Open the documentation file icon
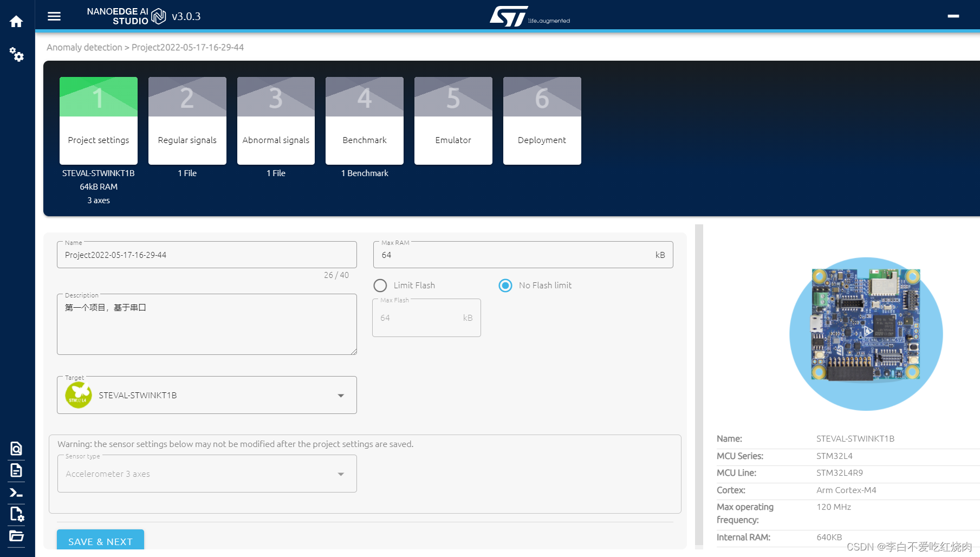 (x=16, y=470)
